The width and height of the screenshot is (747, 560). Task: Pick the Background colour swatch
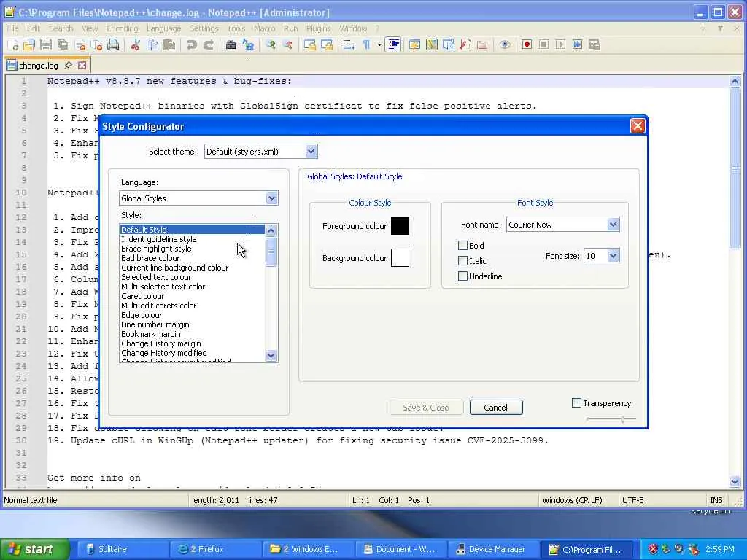(x=400, y=257)
